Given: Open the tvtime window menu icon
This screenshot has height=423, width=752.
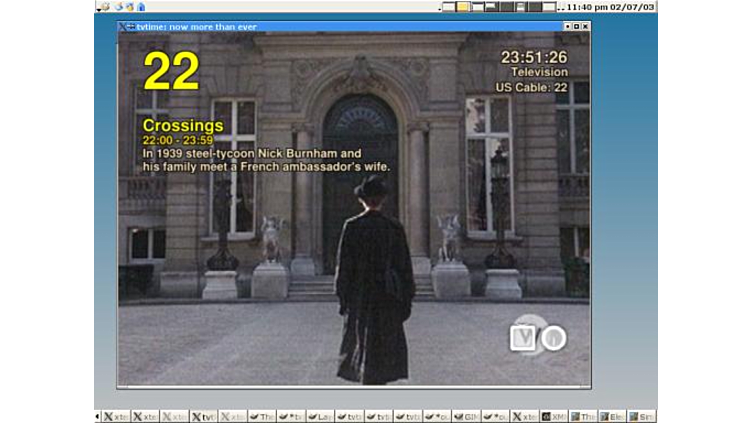Looking at the screenshot, I should point(125,26).
